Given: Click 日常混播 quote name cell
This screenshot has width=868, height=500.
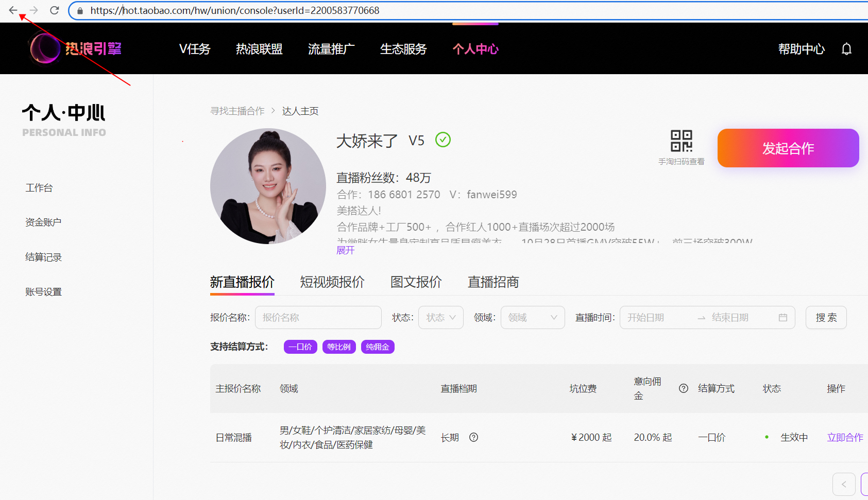Looking at the screenshot, I should (234, 437).
